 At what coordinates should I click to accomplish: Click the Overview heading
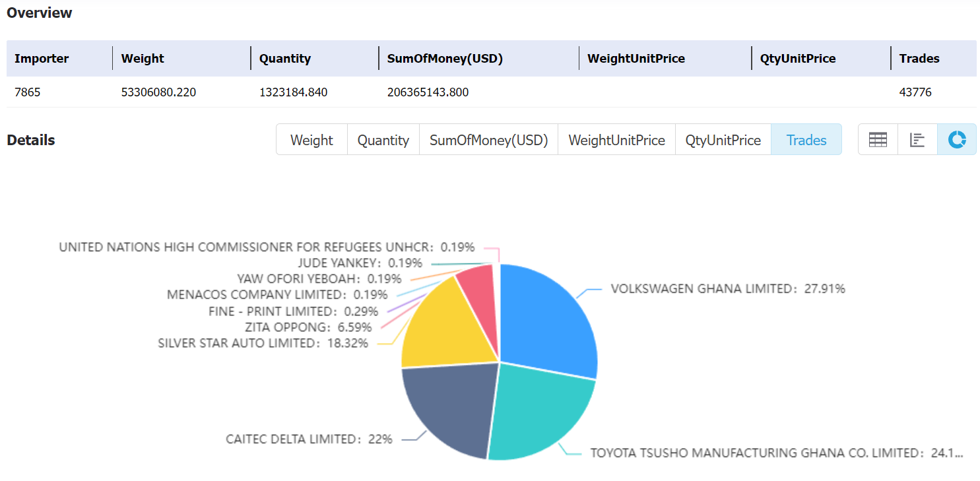click(x=40, y=13)
